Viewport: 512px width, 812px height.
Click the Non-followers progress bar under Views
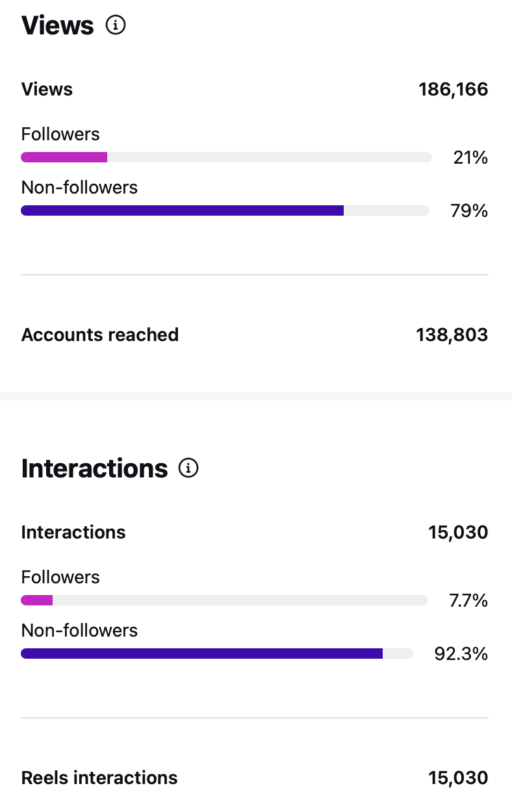(225, 210)
